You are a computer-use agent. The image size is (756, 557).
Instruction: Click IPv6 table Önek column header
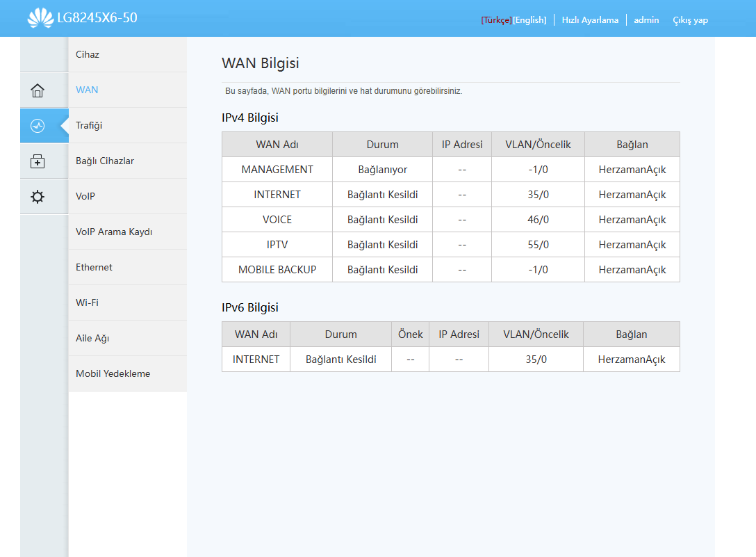click(410, 334)
